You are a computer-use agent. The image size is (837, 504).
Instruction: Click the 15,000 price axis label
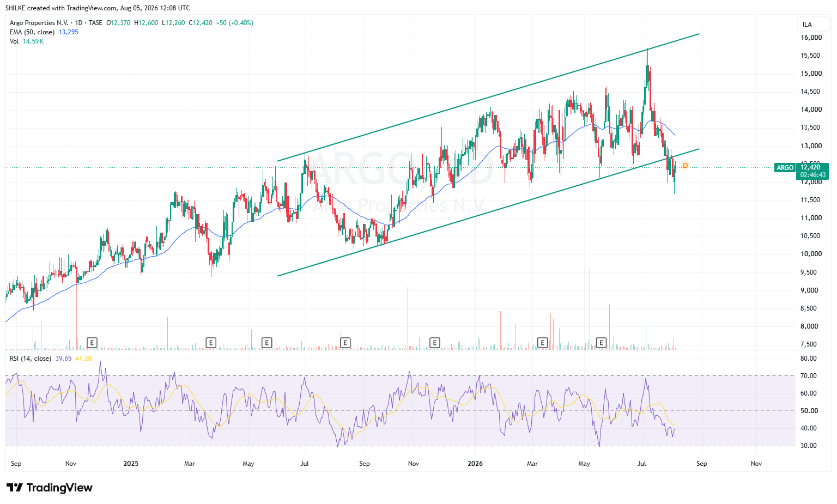tap(811, 74)
